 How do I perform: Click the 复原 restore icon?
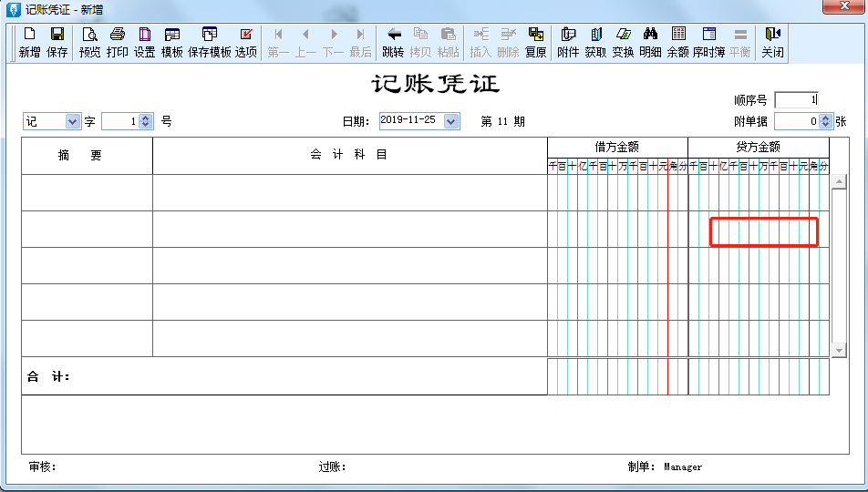[535, 42]
